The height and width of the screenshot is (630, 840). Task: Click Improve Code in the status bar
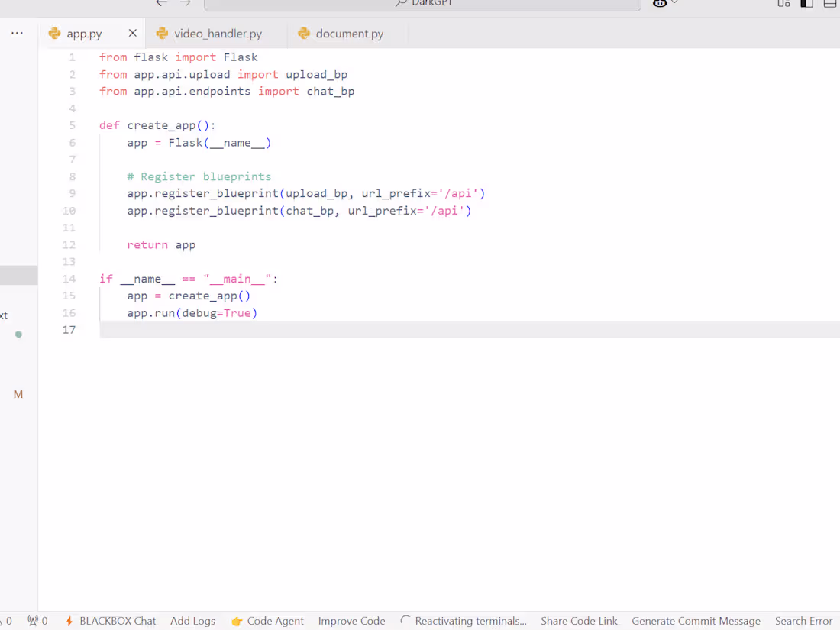coord(351,621)
